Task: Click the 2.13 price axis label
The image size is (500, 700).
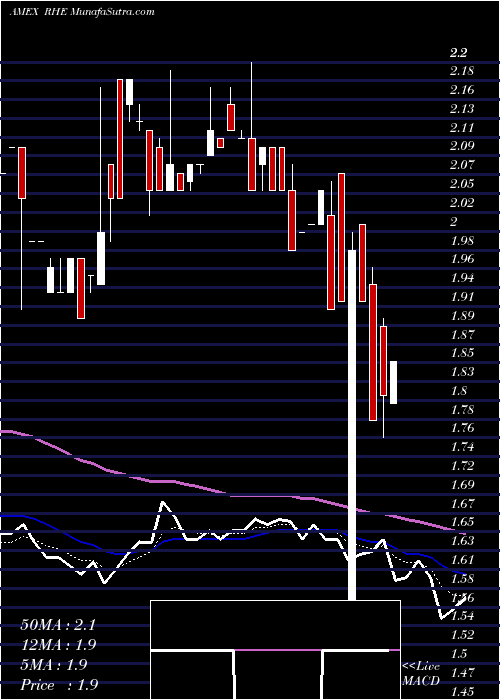Action: pyautogui.click(x=462, y=109)
